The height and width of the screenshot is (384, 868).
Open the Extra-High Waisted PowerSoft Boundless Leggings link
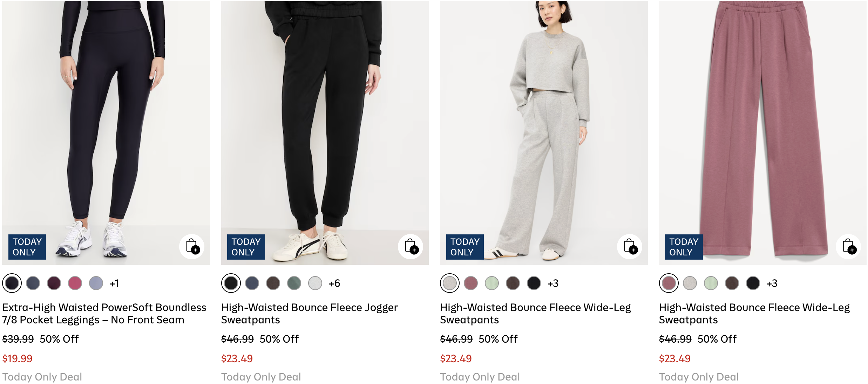(x=104, y=313)
